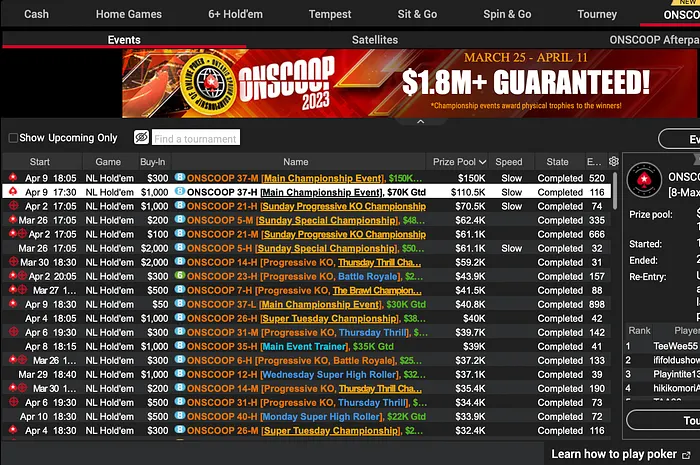Click the hidden-tournaments crossed-eye icon
Image resolution: width=700 pixels, height=465 pixels.
141,137
